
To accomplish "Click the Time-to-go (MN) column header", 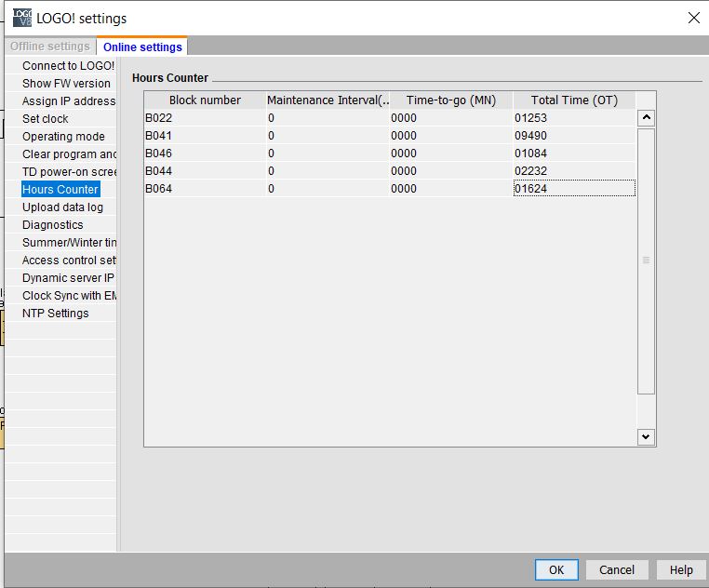I will pos(451,100).
